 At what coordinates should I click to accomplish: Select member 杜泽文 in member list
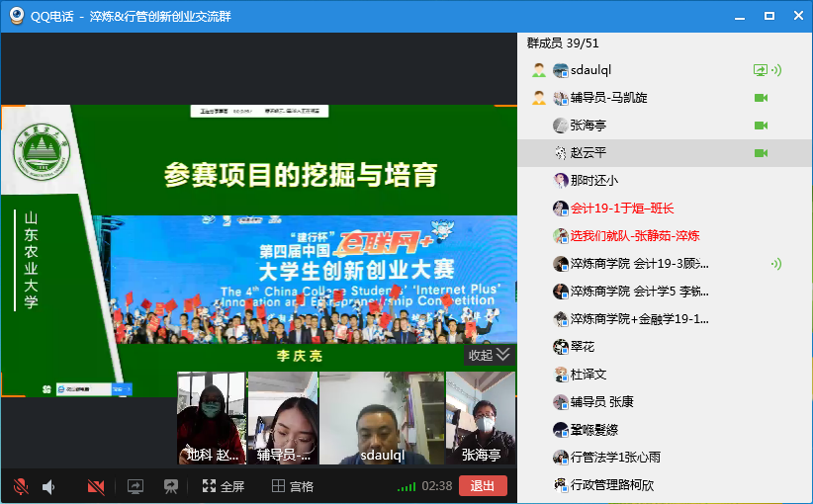click(587, 375)
